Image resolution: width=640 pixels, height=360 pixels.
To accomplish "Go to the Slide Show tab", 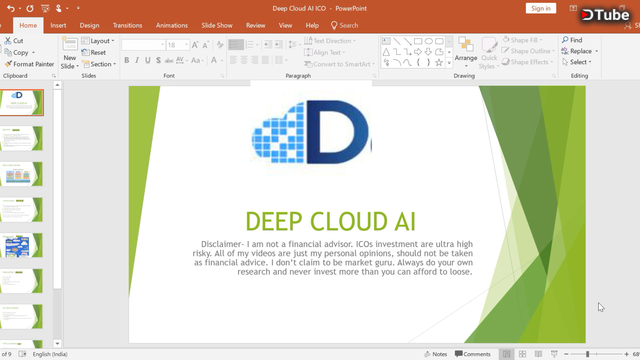I will point(217,25).
